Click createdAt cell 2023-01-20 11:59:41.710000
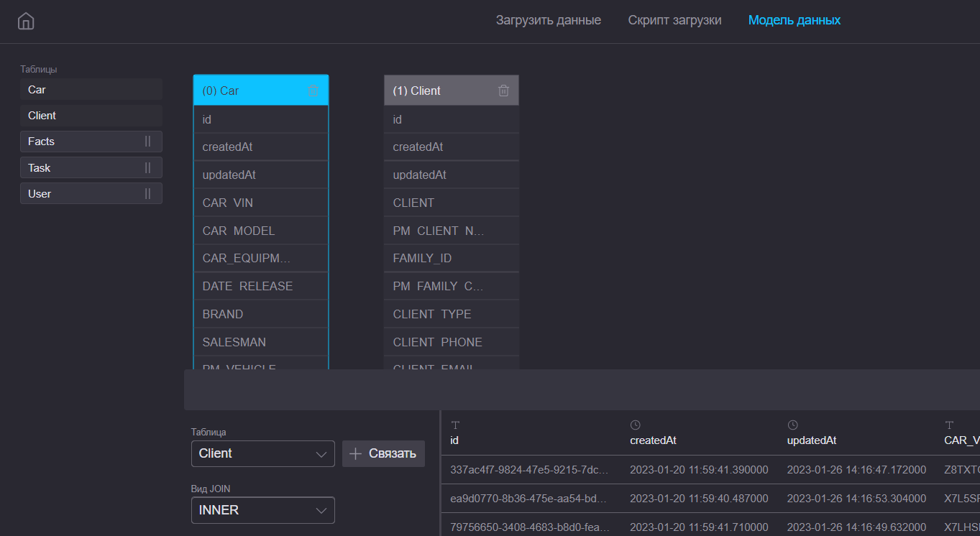 click(699, 527)
